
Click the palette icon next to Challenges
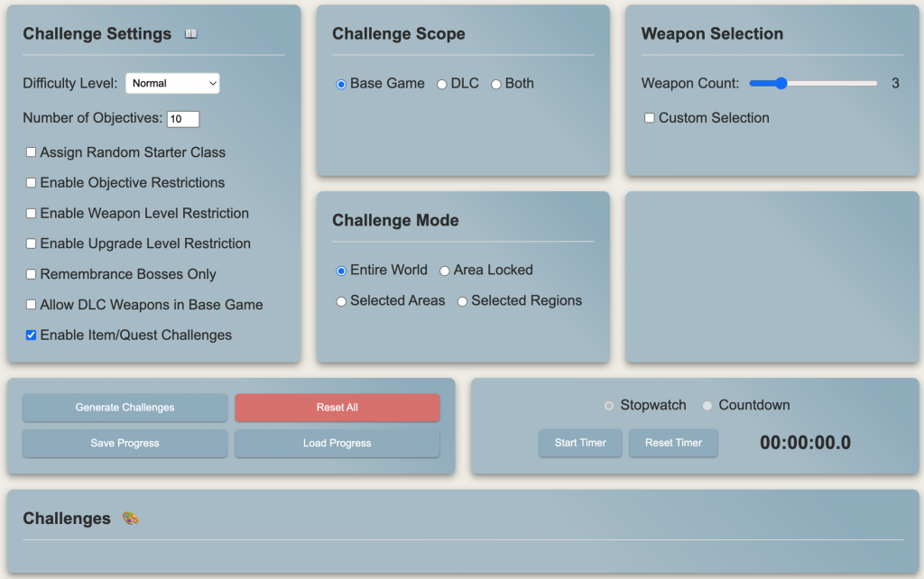(130, 519)
